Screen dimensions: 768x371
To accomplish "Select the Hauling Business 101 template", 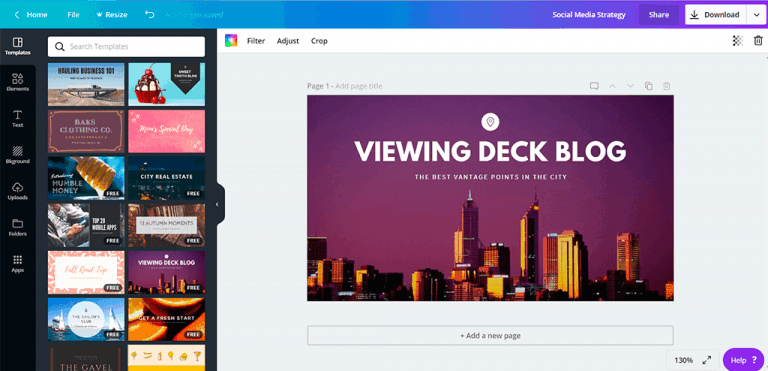I will pos(86,84).
